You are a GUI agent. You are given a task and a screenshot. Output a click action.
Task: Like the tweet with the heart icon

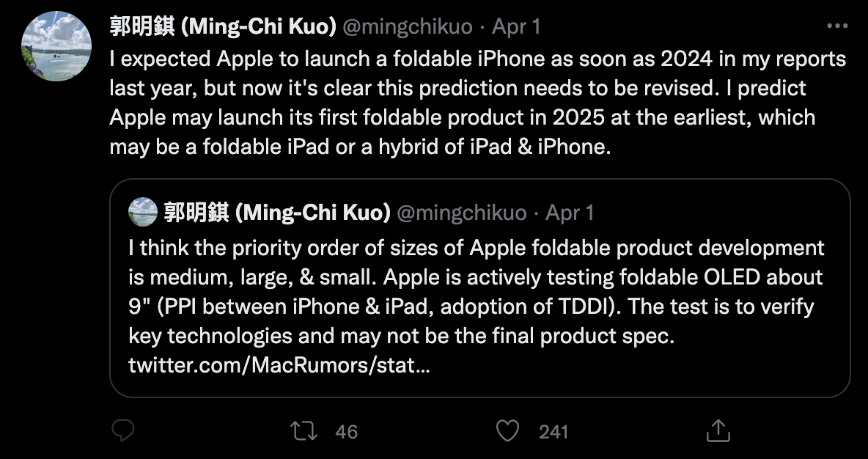tap(507, 430)
